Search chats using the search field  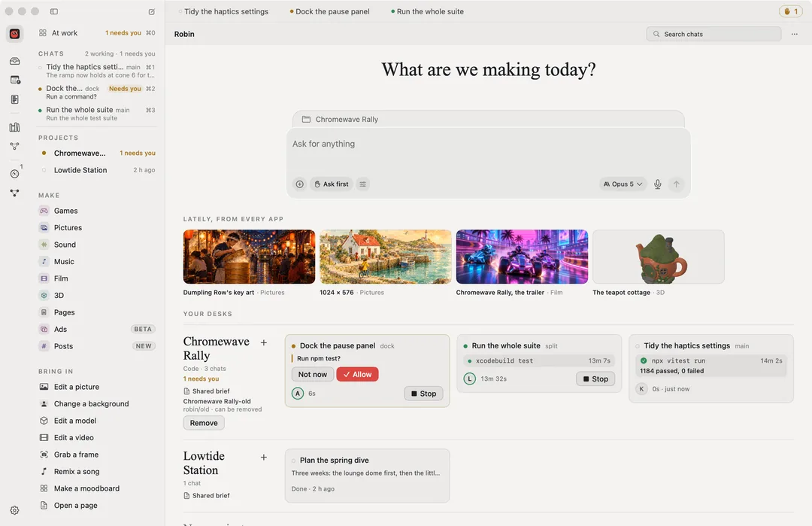pos(714,34)
